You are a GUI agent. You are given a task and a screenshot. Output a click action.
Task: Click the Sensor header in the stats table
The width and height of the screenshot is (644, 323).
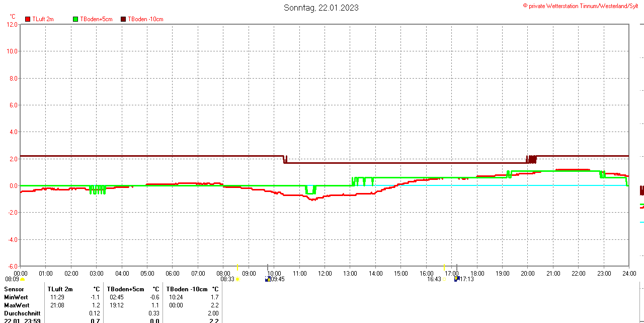point(14,289)
